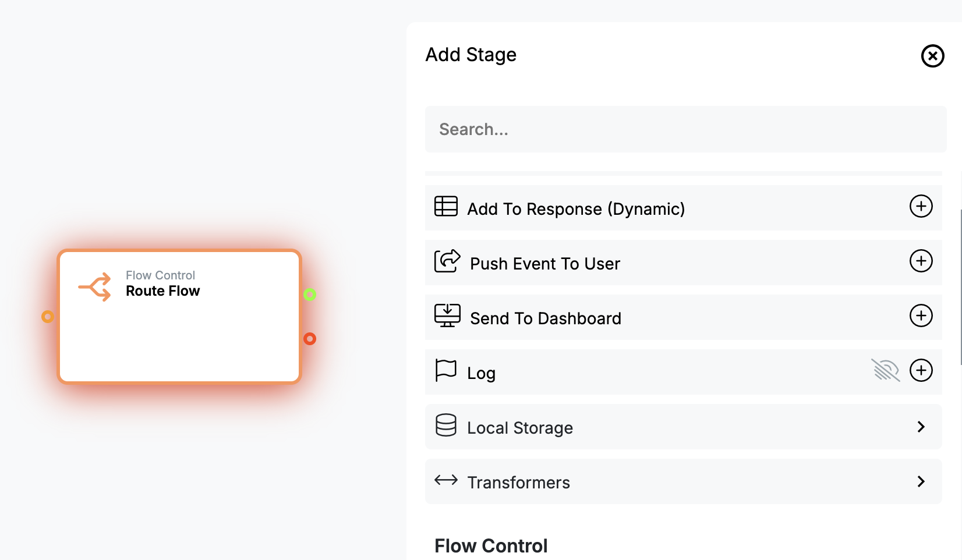Click the orange input connector on Route Flow
The width and height of the screenshot is (962, 560).
(x=48, y=317)
